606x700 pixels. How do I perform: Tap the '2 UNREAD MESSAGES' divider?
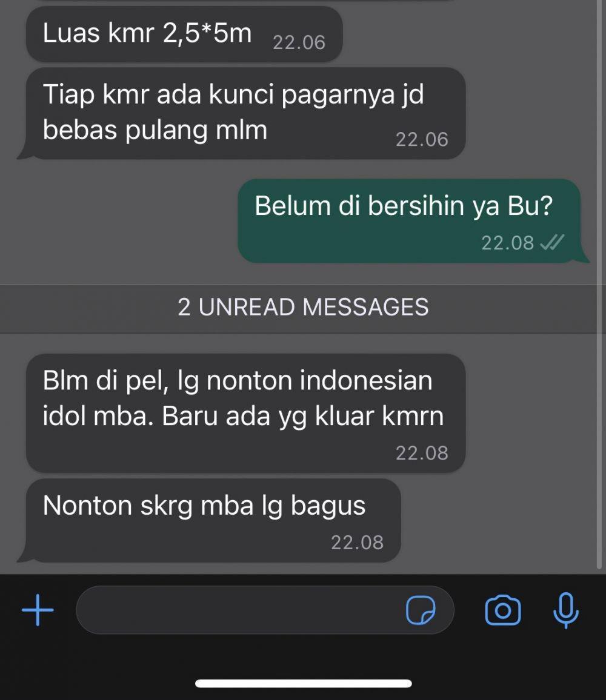click(x=303, y=307)
